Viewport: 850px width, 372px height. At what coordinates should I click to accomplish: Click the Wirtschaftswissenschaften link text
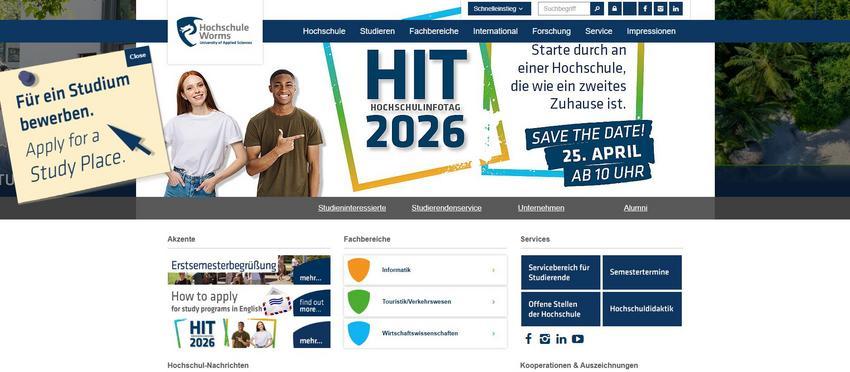(420, 333)
